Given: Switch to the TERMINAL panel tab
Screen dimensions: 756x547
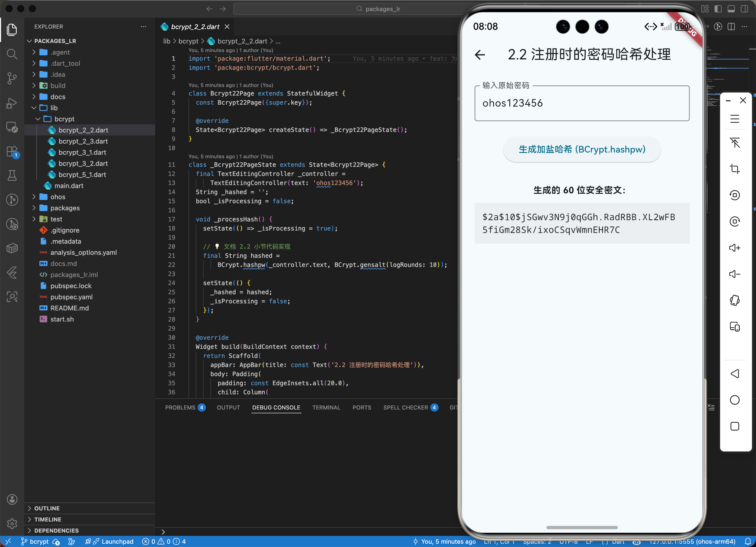Looking at the screenshot, I should click(x=326, y=407).
